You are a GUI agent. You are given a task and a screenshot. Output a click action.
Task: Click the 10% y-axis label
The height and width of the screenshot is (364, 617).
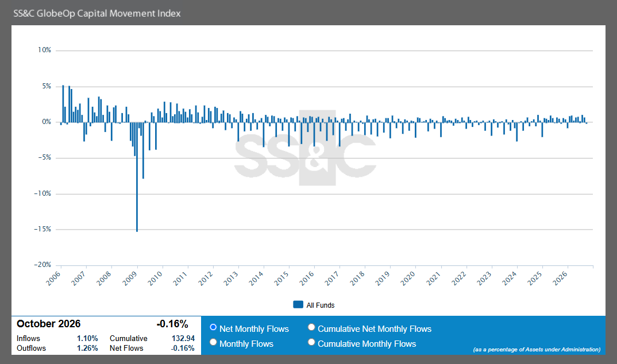coord(44,50)
